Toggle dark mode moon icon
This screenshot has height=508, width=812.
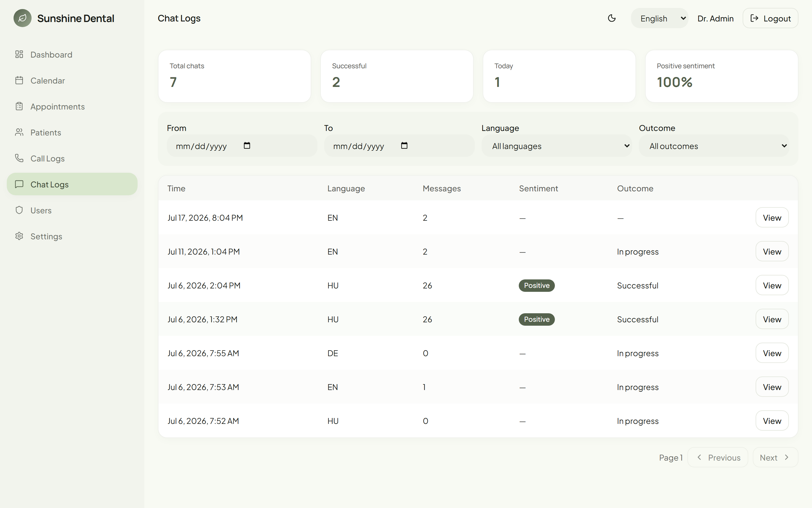[x=612, y=18]
